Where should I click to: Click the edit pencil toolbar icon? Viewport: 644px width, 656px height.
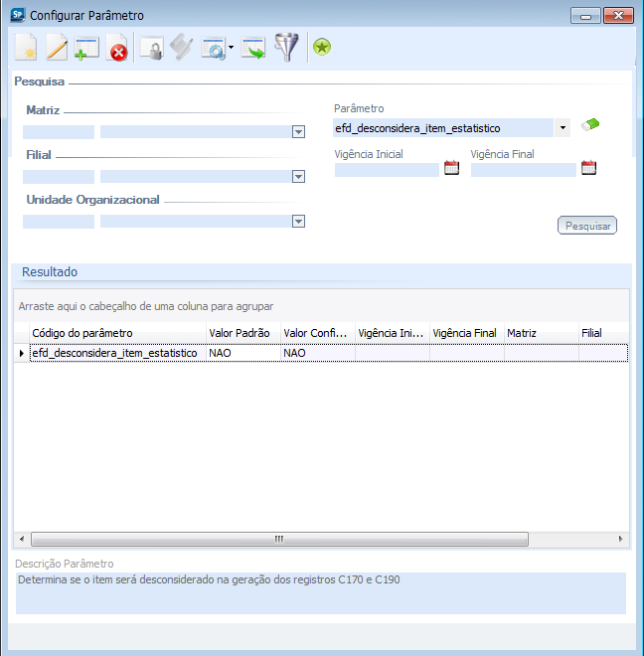pyautogui.click(x=57, y=48)
